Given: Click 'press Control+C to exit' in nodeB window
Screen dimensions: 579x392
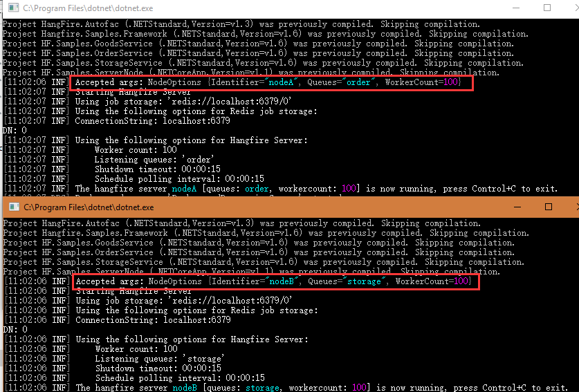Looking at the screenshot, I should pyautogui.click(x=511, y=387).
